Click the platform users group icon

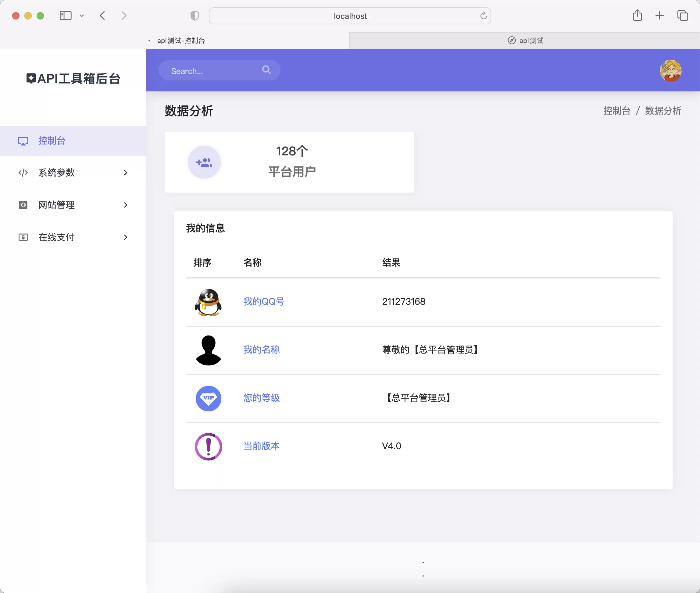204,162
